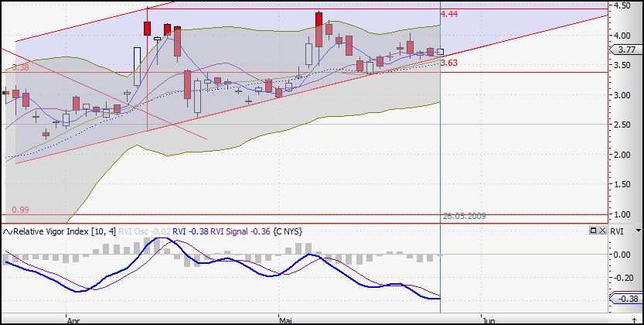Click the 0.00 RVI axis label

tap(622, 255)
